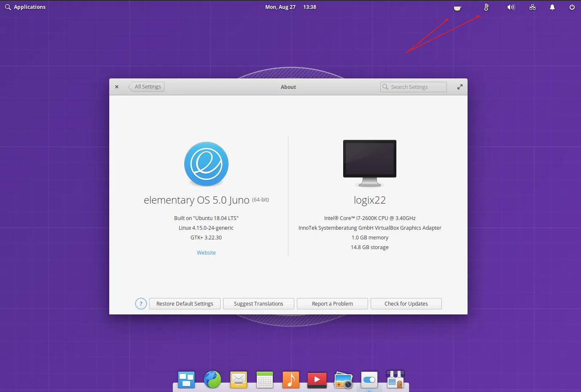Open the Applications menu

point(25,7)
